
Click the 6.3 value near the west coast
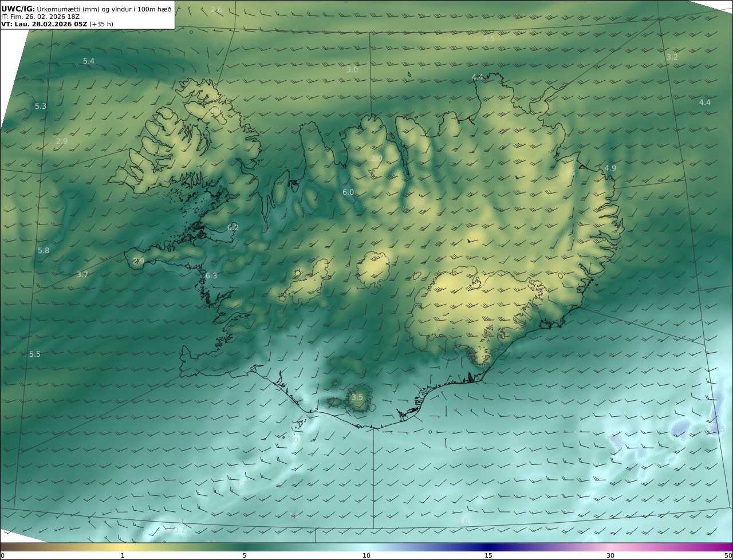(211, 276)
